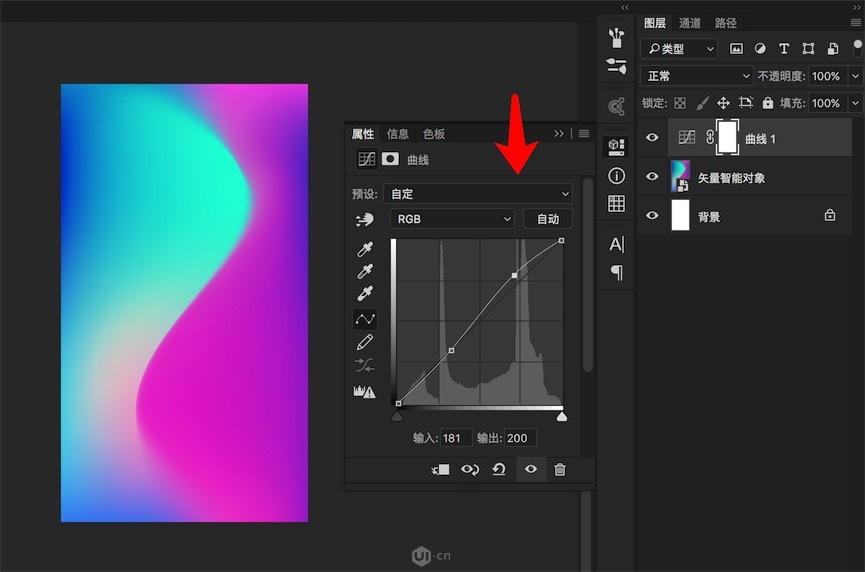Open the 预设 preset dropdown
The image size is (865, 572).
(x=478, y=194)
